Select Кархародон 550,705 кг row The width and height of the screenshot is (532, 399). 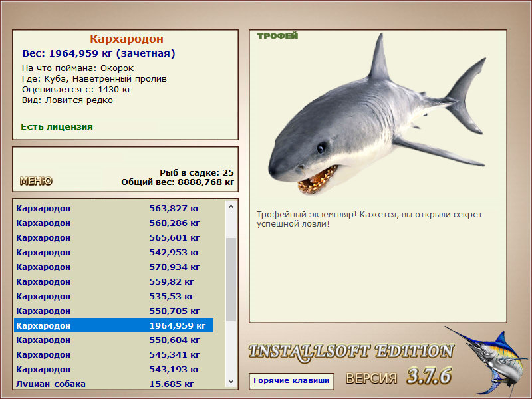pos(114,311)
